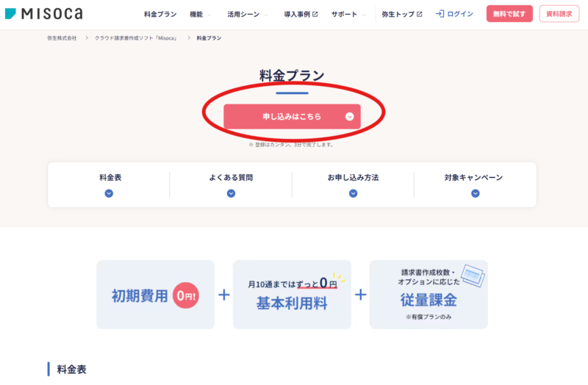Click blue down-arrow icon under 対象キャンペーン

click(x=475, y=193)
